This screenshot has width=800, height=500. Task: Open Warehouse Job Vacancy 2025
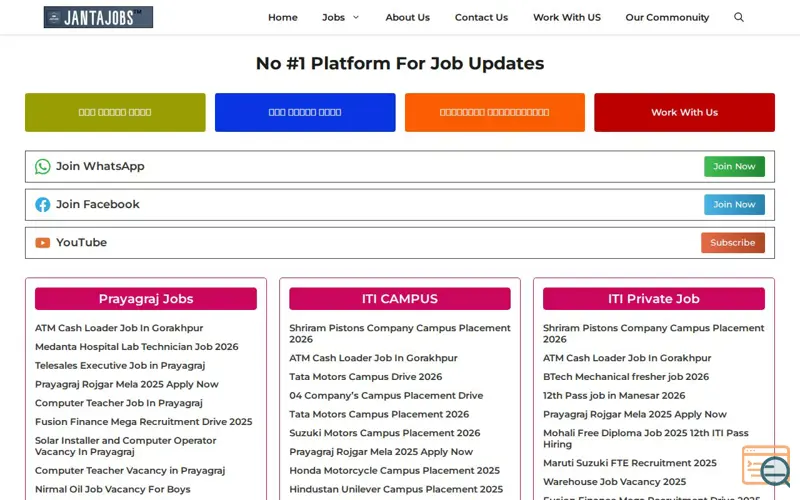[x=614, y=482]
